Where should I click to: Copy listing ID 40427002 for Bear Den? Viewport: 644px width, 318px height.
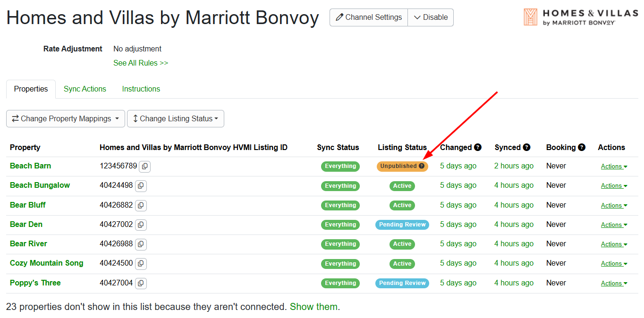[141, 225]
